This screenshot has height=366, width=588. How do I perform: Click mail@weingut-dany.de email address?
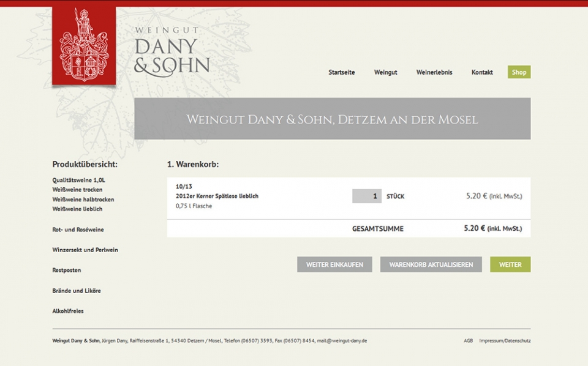click(342, 341)
